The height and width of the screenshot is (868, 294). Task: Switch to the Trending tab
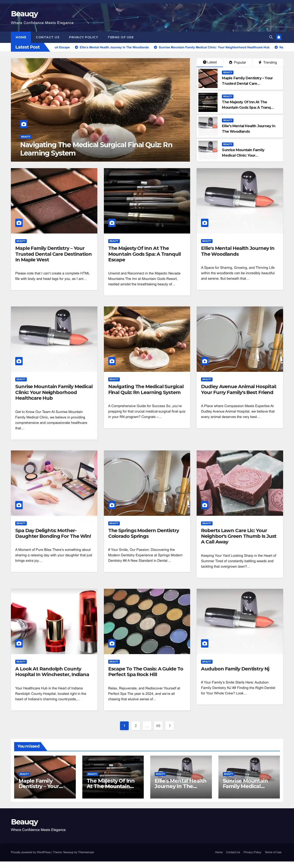tap(268, 62)
